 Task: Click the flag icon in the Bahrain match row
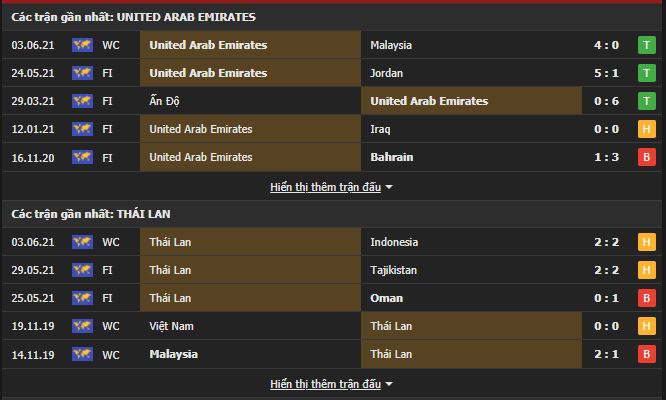point(82,157)
